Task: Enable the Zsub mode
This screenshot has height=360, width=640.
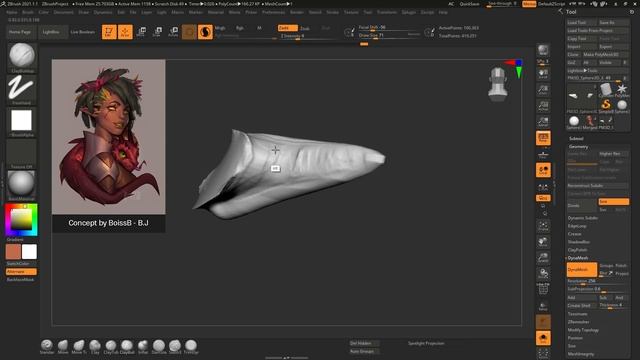Action: (x=305, y=28)
